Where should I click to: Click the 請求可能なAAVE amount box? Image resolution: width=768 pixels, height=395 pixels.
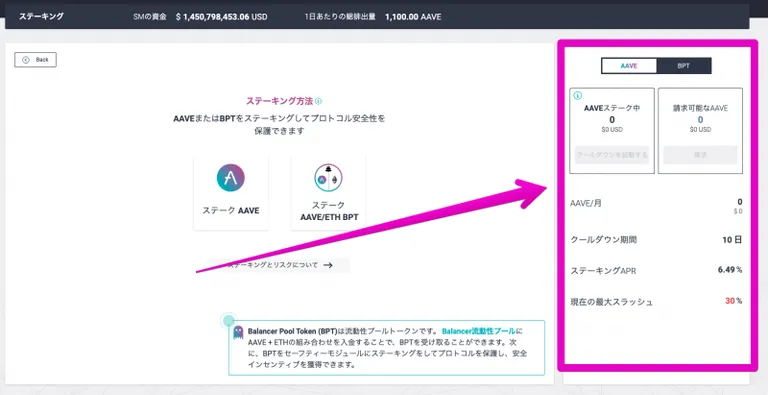pos(700,130)
